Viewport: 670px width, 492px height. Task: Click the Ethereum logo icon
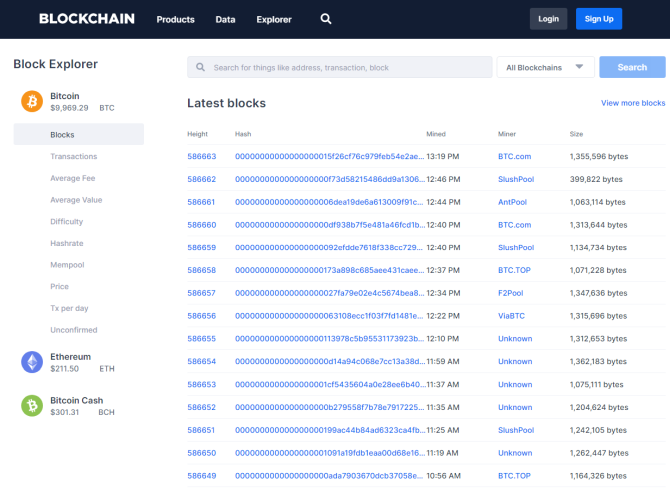coord(32,362)
